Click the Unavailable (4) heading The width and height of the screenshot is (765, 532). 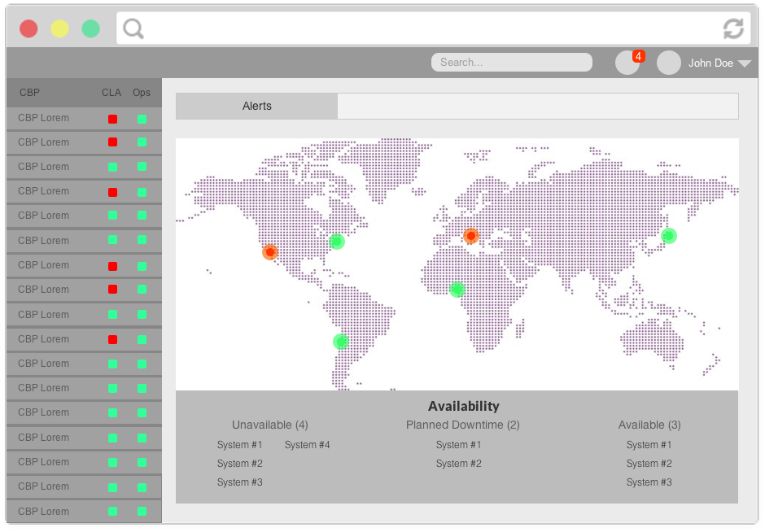click(x=270, y=425)
